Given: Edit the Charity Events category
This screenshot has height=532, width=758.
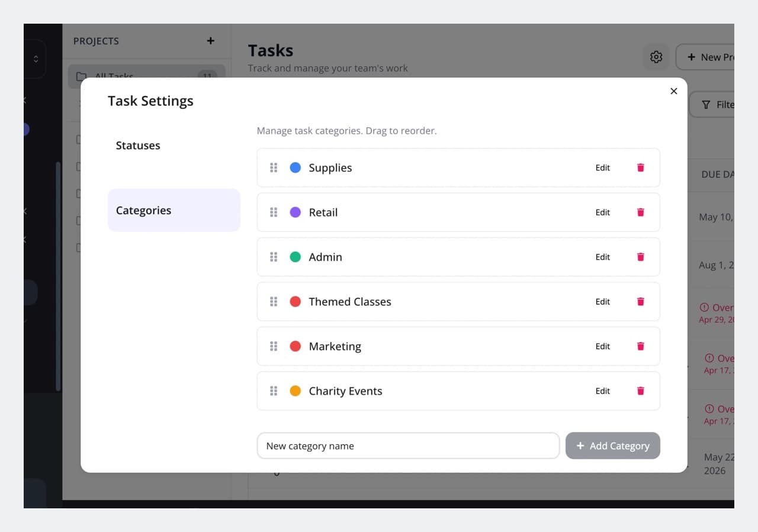Looking at the screenshot, I should [x=603, y=391].
